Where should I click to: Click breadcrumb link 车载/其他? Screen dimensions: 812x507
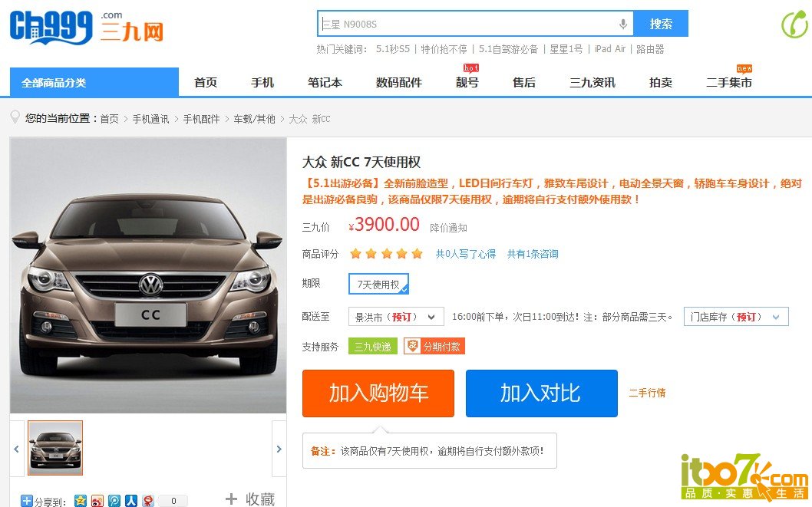[254, 119]
